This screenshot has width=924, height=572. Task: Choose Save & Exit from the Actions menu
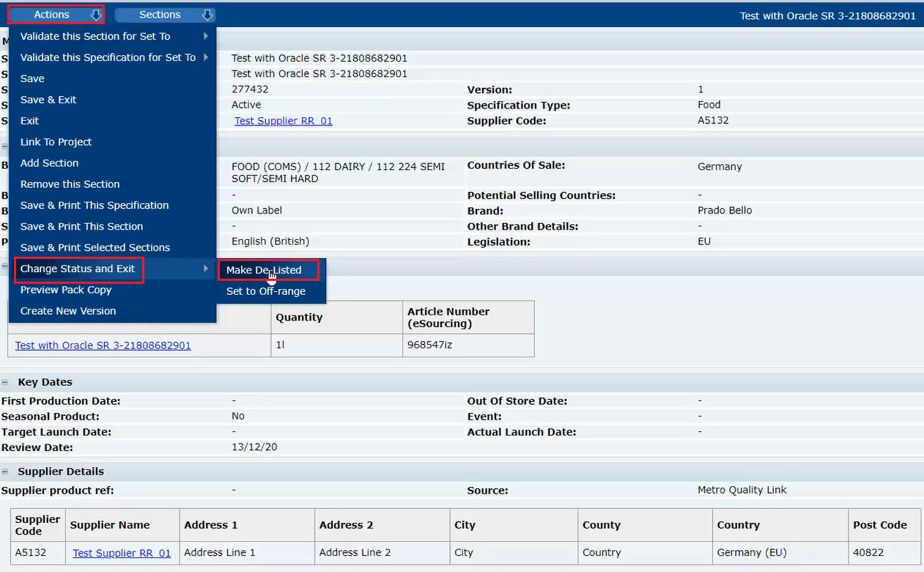coord(48,99)
